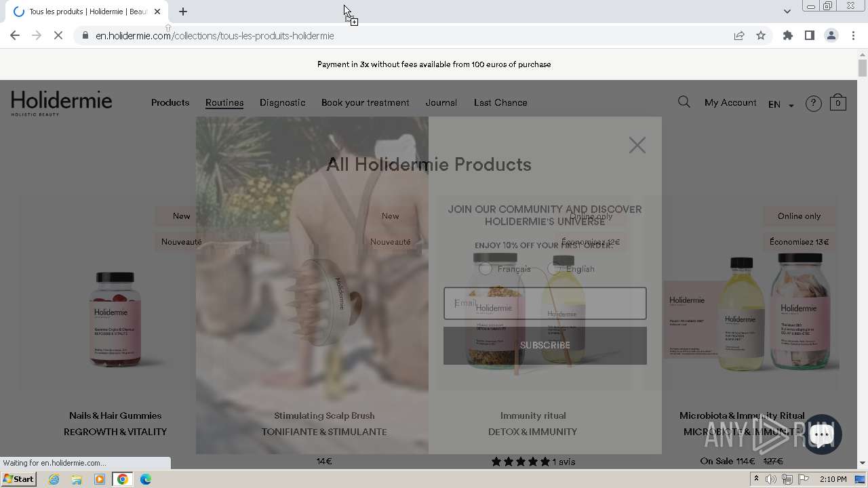Open My Account link
Viewport: 868px width, 488px height.
730,102
